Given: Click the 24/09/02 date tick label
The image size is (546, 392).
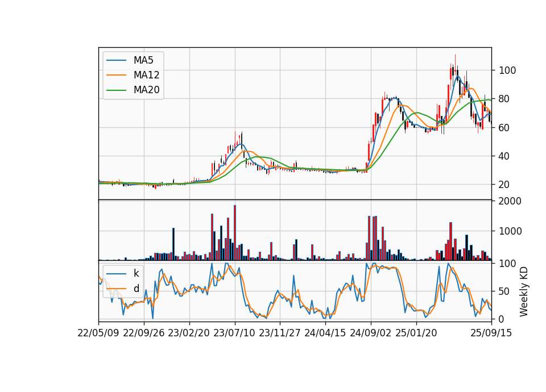Looking at the screenshot, I should coord(370,333).
